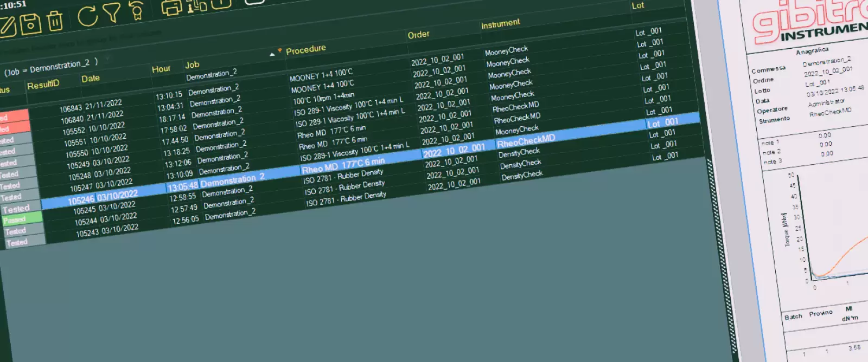Refresh the results list

tap(87, 16)
